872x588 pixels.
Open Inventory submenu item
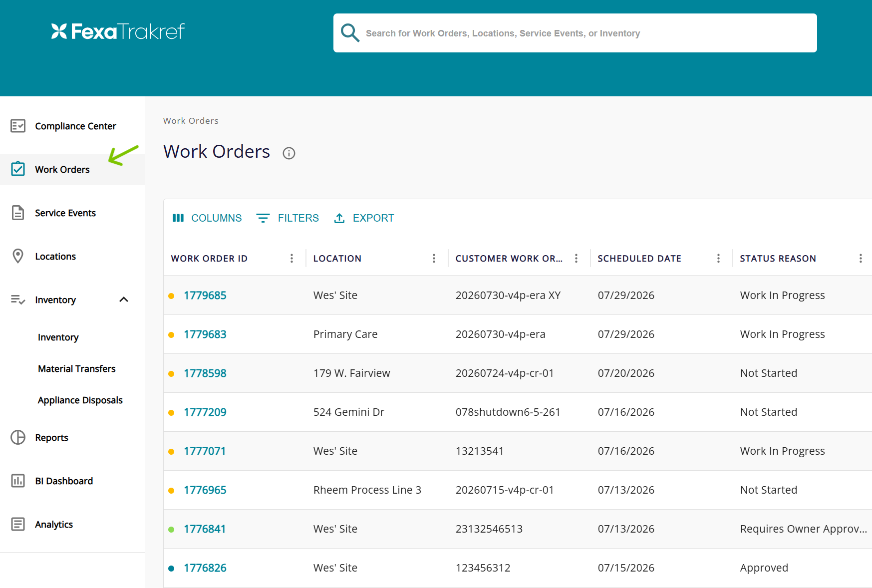tap(58, 337)
